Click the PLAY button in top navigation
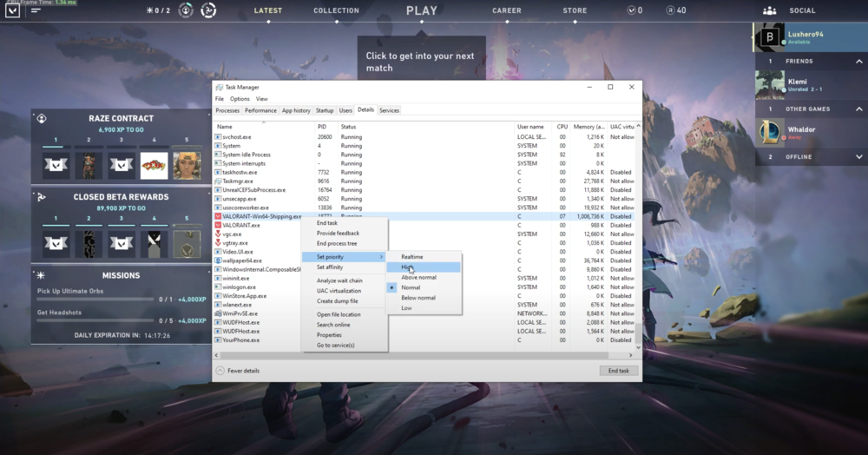Viewport: 868px width, 455px height. coord(422,11)
